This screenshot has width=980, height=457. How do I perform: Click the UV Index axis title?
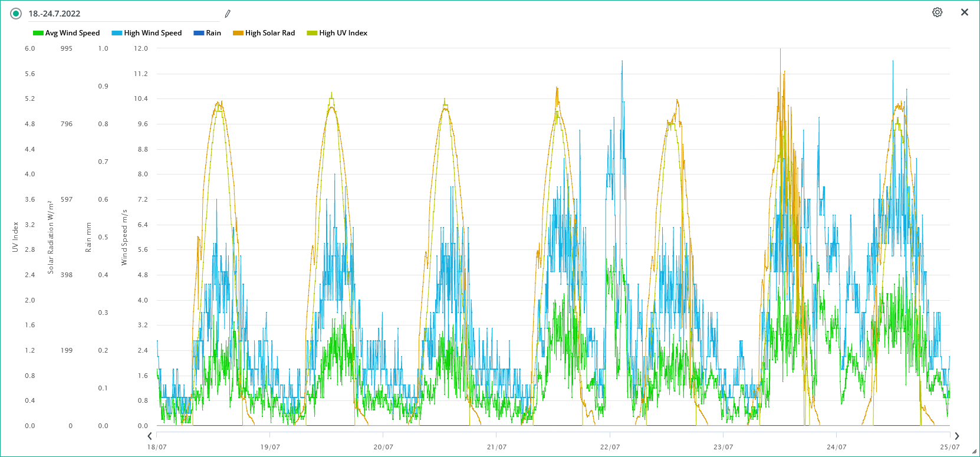tap(15, 237)
